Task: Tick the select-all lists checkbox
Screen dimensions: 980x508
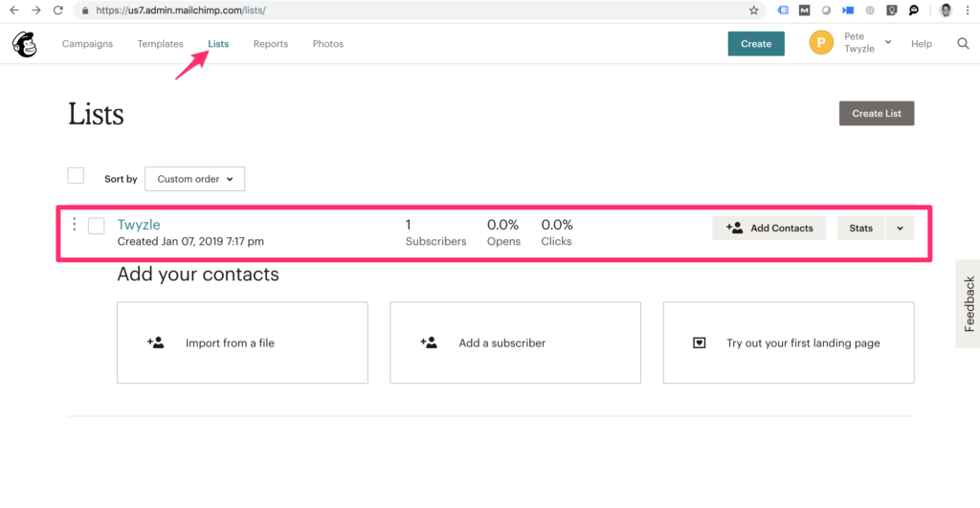Action: [x=76, y=176]
